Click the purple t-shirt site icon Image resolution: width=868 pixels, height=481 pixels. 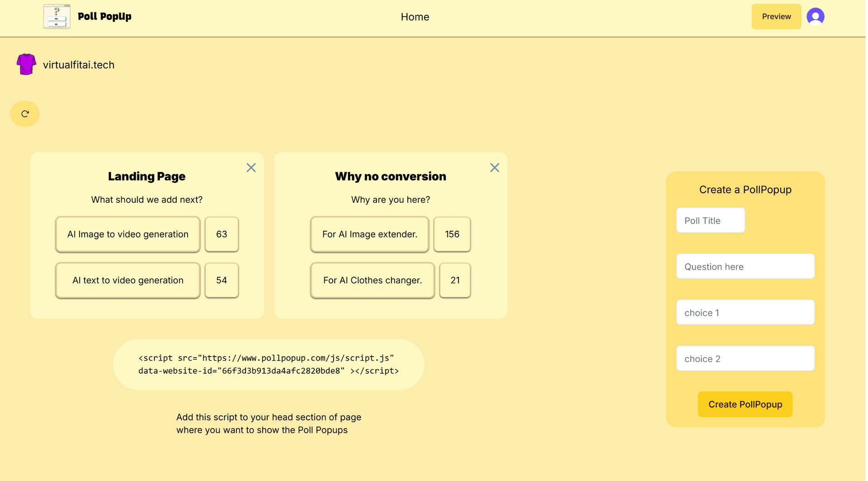coord(26,64)
